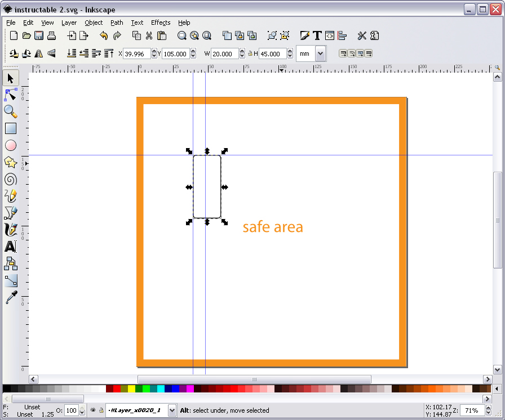Image resolution: width=505 pixels, height=420 pixels.
Task: Open the Effects menu
Action: (161, 23)
